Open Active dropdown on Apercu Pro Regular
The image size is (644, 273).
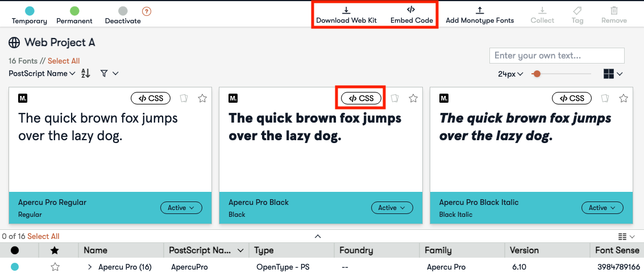coord(181,208)
